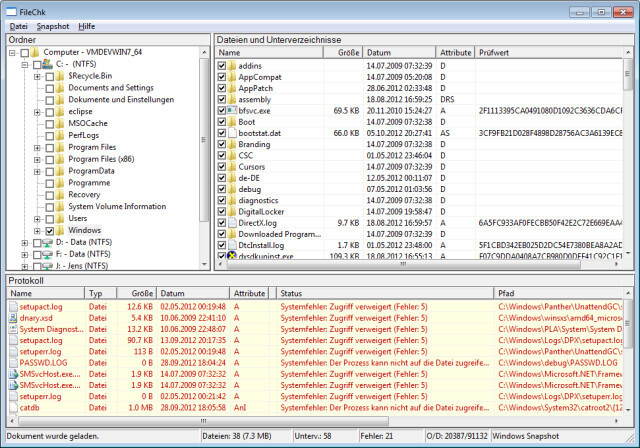Expand the Program Files (x86) node
The image size is (640, 448).
(37, 160)
